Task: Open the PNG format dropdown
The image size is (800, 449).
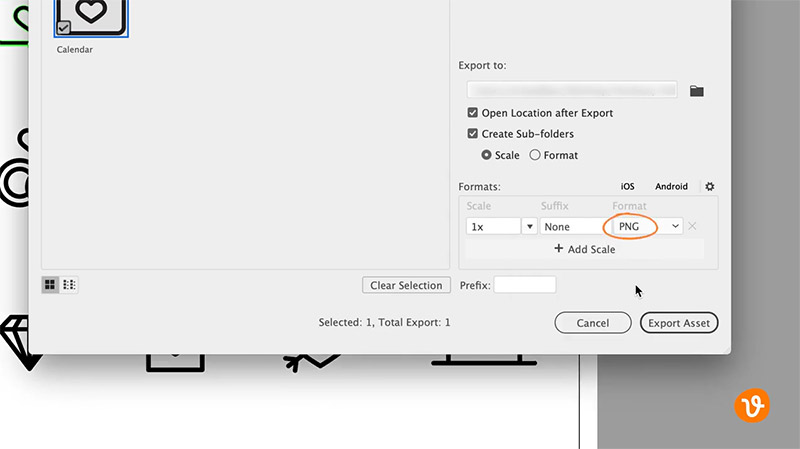Action: (648, 226)
